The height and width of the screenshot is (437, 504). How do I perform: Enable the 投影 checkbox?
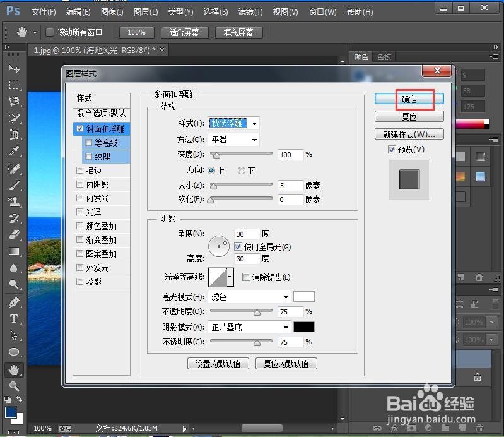[x=79, y=282]
